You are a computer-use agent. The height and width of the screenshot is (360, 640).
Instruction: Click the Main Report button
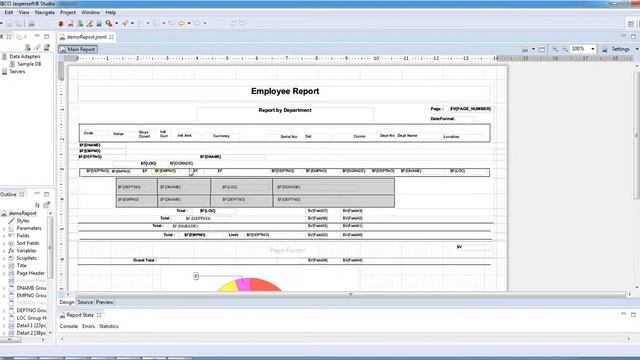pyautogui.click(x=78, y=49)
